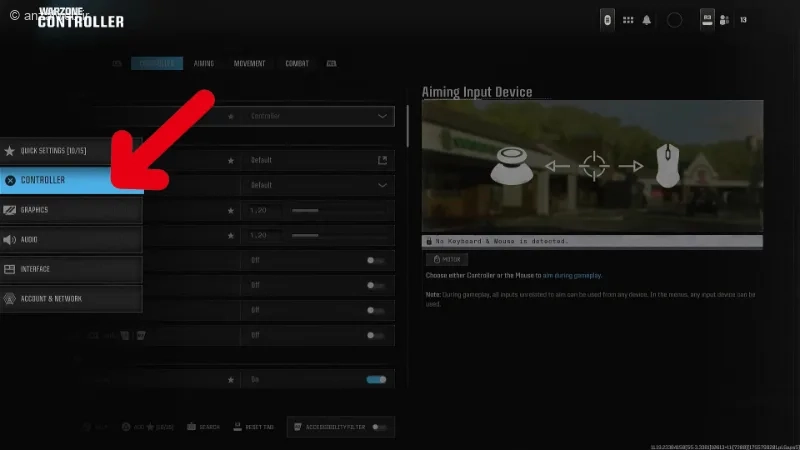Image resolution: width=800 pixels, height=450 pixels.
Task: Click the favorite star beside the pop-out Default row
Action: coord(231,160)
